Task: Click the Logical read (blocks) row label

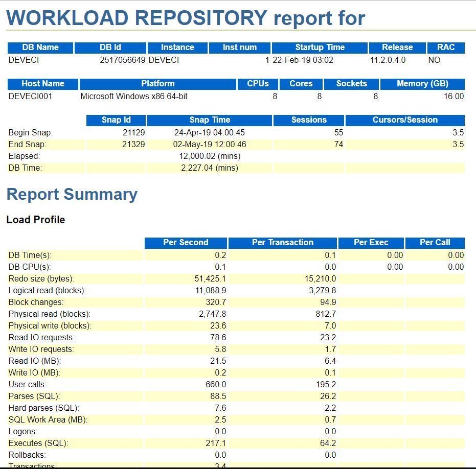Action: pos(47,291)
